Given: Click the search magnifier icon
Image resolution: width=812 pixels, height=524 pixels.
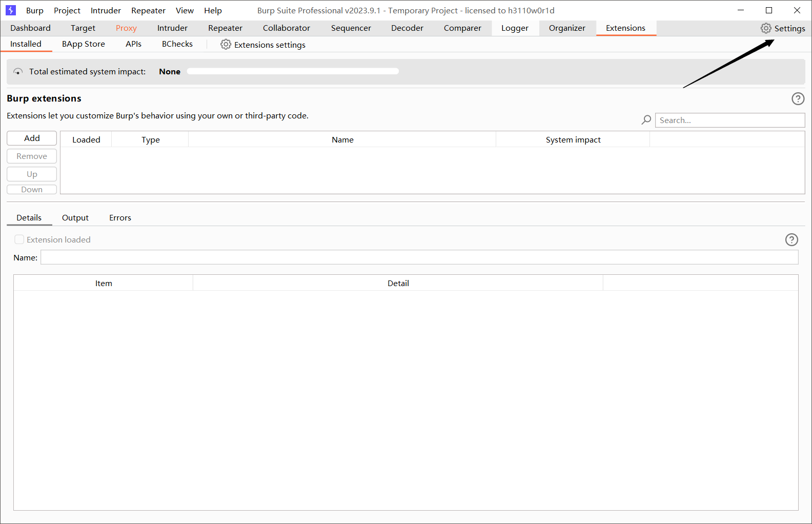Looking at the screenshot, I should [x=646, y=120].
